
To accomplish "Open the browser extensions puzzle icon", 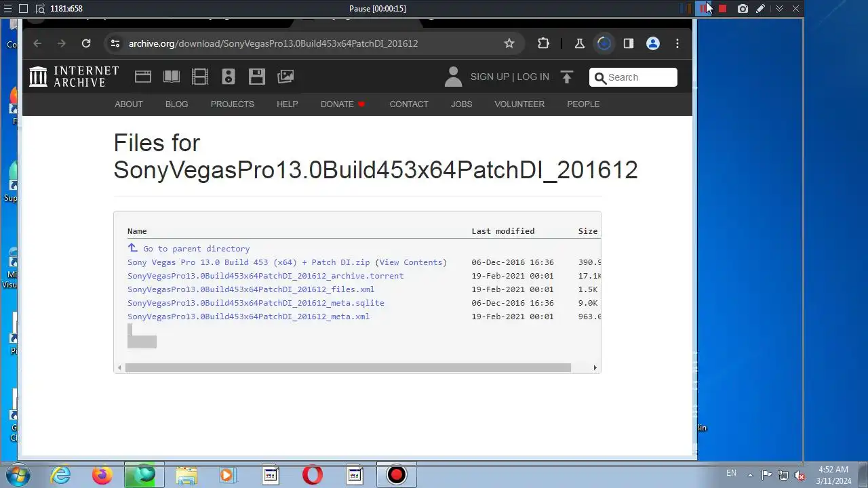I will [x=543, y=43].
